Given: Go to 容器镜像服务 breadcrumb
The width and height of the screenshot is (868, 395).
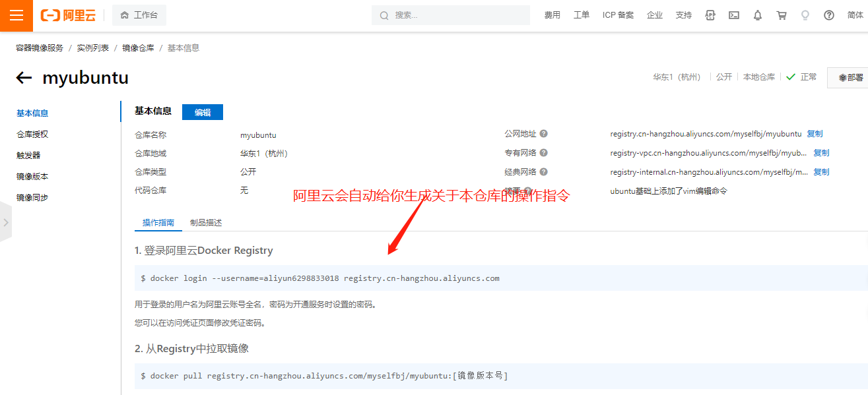Looking at the screenshot, I should 40,48.
